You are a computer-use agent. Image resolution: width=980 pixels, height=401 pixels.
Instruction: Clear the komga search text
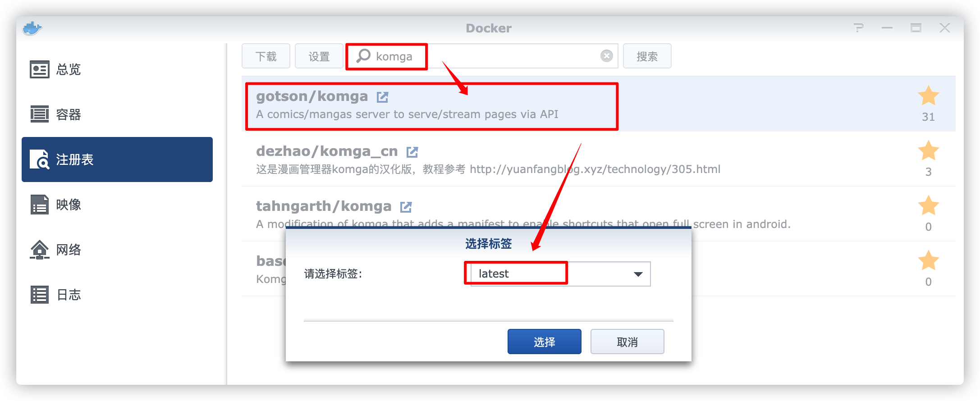pyautogui.click(x=607, y=56)
